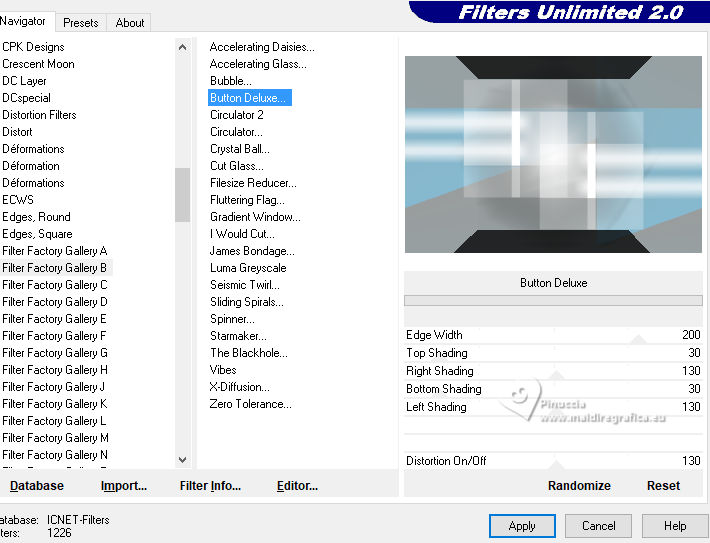
Task: Select Distortion Filters category
Action: click(39, 115)
